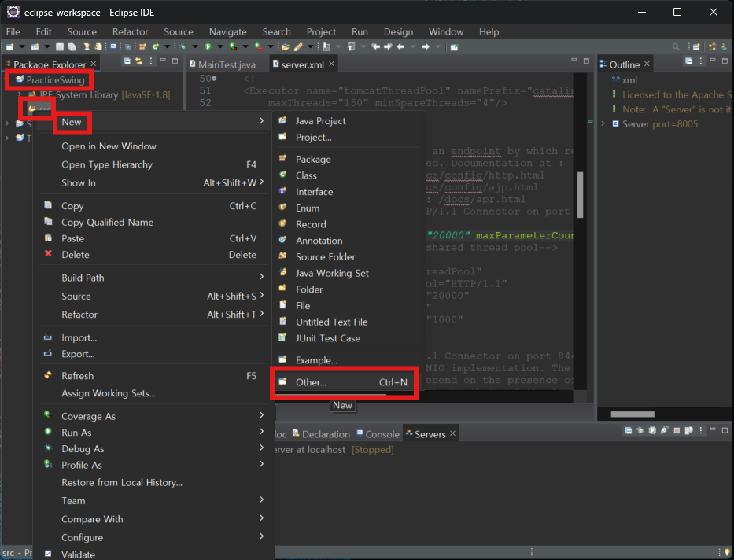734x560 pixels.
Task: Open the Compare With submenu
Action: [153, 519]
